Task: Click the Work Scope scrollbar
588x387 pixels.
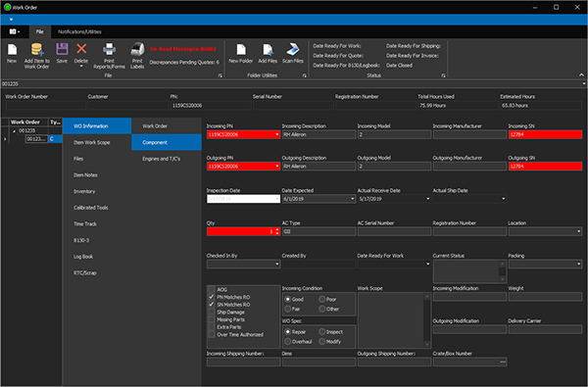Action: 427,320
